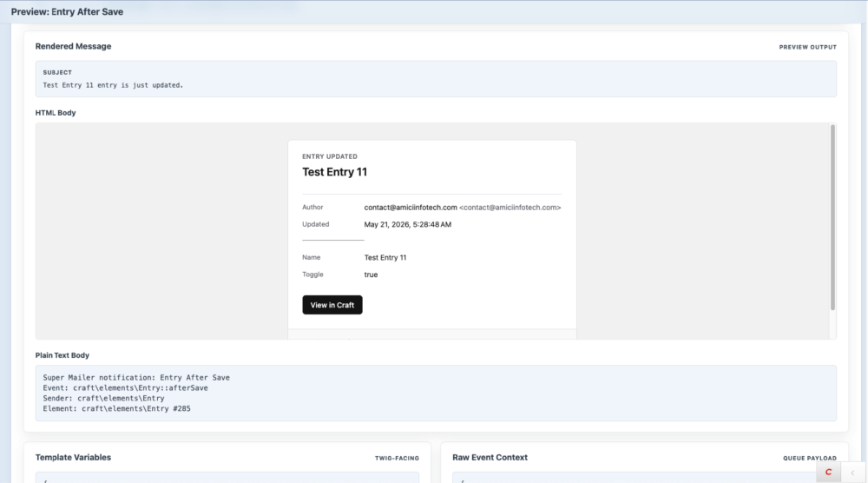
Task: Click the View in Craft button
Action: coord(332,305)
